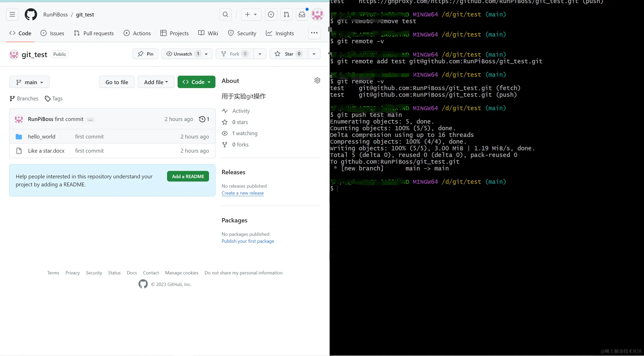Pin the git_test repository

point(145,54)
